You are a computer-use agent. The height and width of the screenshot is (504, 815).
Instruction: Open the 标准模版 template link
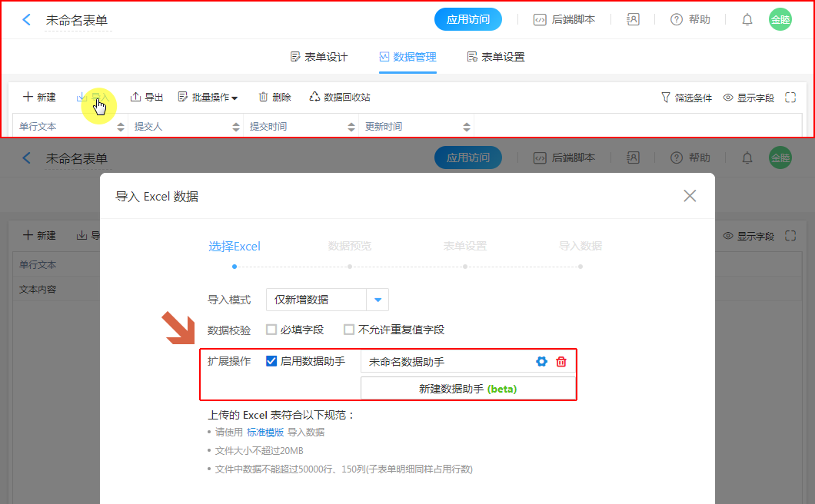coord(265,433)
